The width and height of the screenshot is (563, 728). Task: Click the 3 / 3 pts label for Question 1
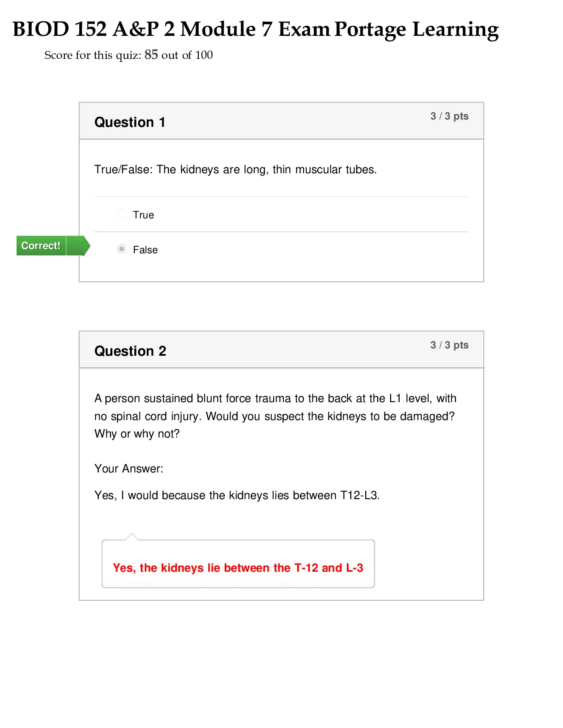449,116
